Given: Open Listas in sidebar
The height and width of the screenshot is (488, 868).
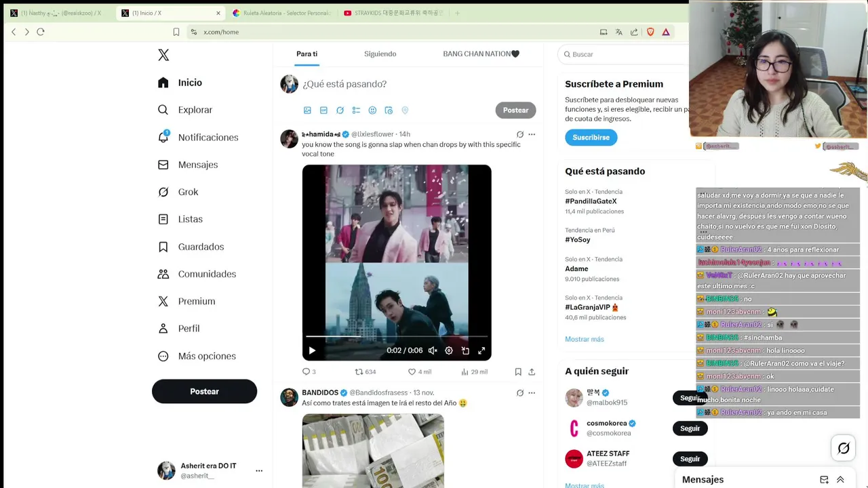Looking at the screenshot, I should pyautogui.click(x=180, y=219).
